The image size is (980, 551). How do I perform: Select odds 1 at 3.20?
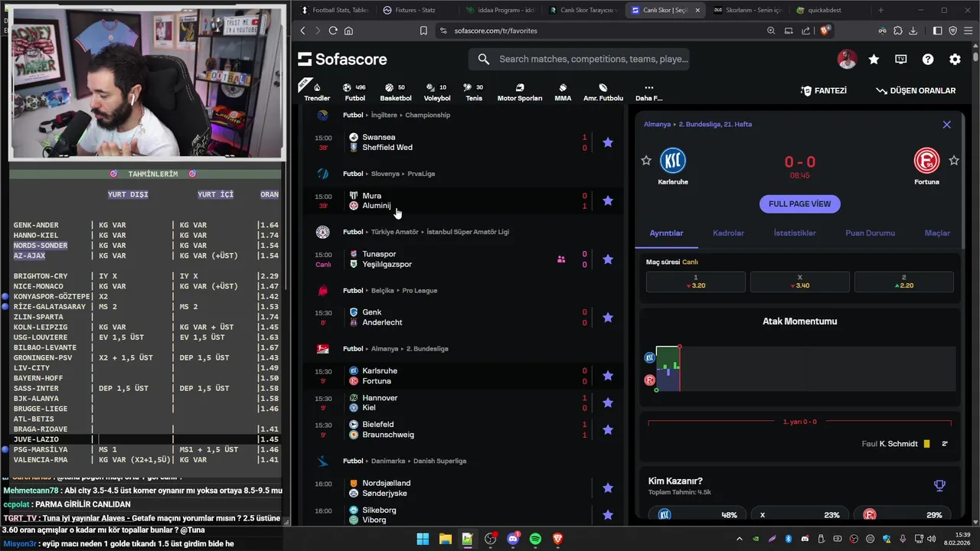(695, 282)
